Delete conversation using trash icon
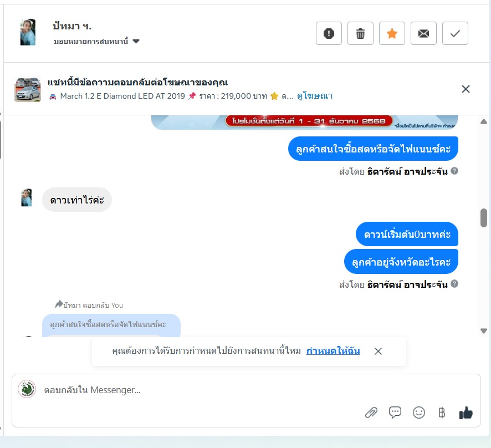The height and width of the screenshot is (448, 491). tap(360, 33)
